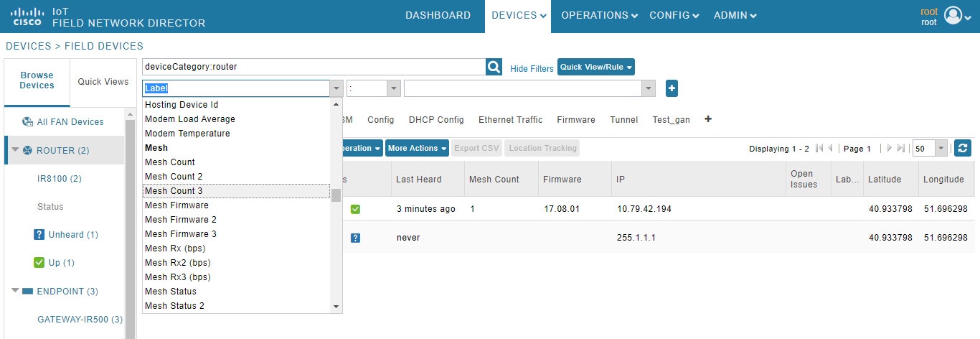Click the Label filter text field

(237, 88)
